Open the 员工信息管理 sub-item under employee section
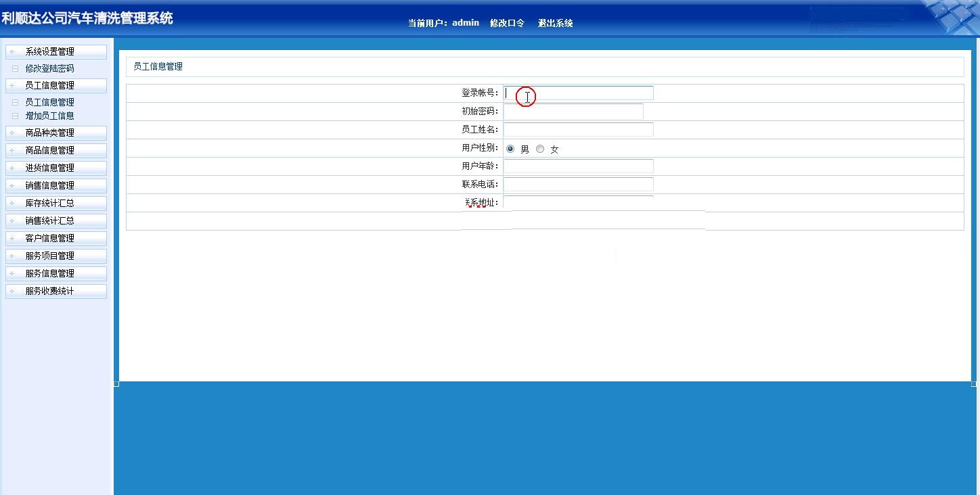This screenshot has width=980, height=495. [x=49, y=102]
